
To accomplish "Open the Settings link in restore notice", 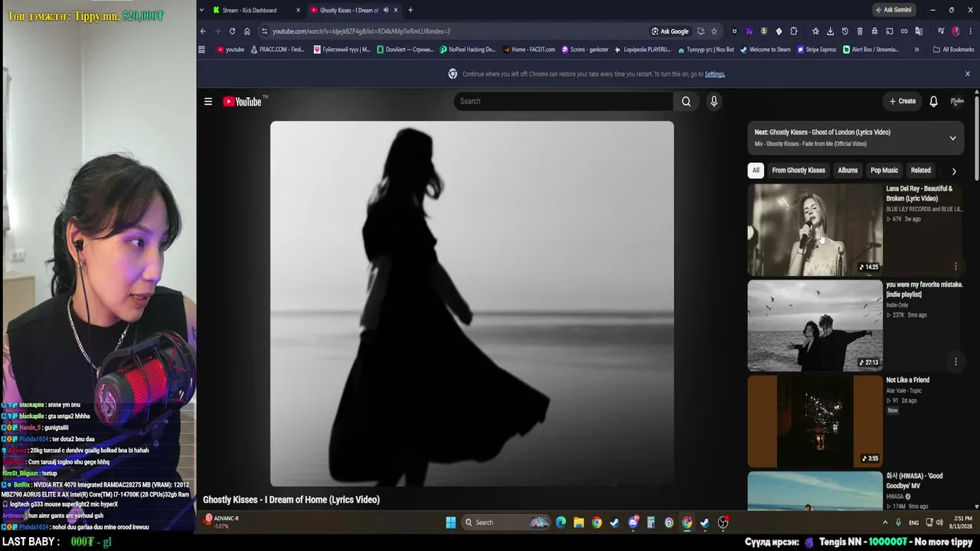I will pos(714,74).
